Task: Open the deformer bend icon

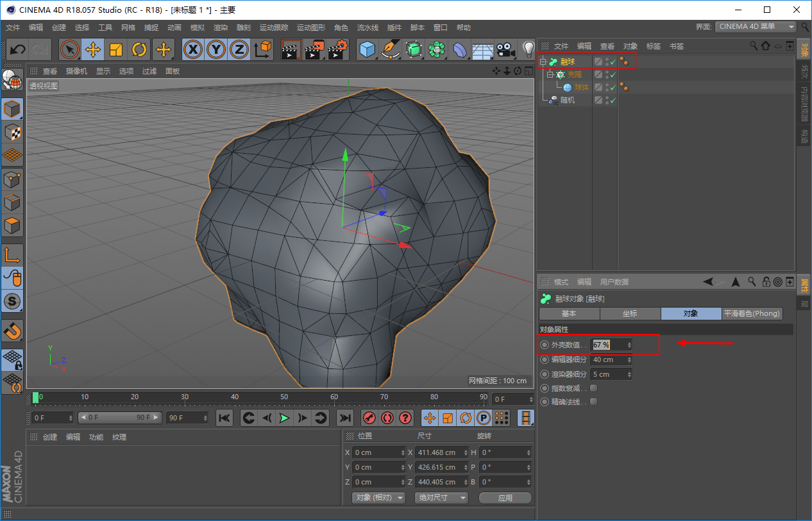Action: [x=460, y=49]
